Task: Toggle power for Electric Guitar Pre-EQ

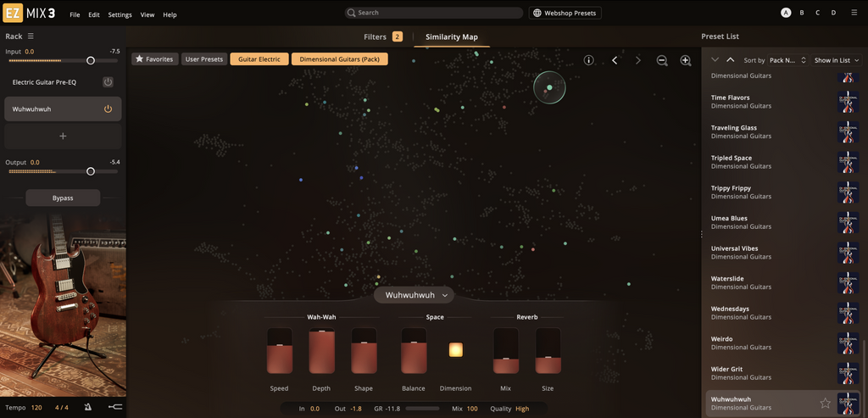Action: 108,82
